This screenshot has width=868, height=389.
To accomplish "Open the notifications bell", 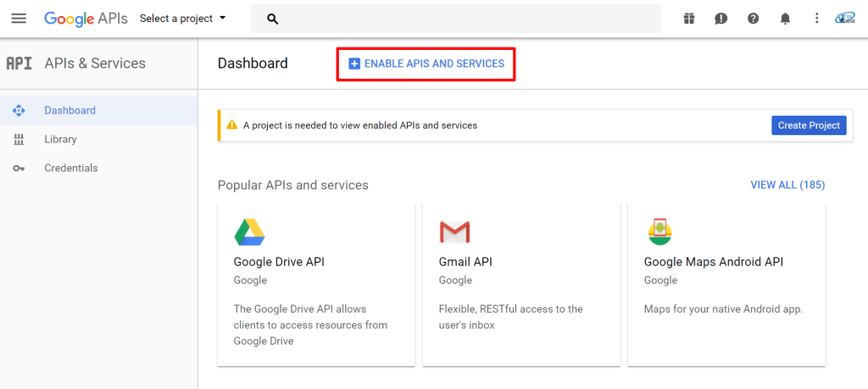I will [785, 19].
